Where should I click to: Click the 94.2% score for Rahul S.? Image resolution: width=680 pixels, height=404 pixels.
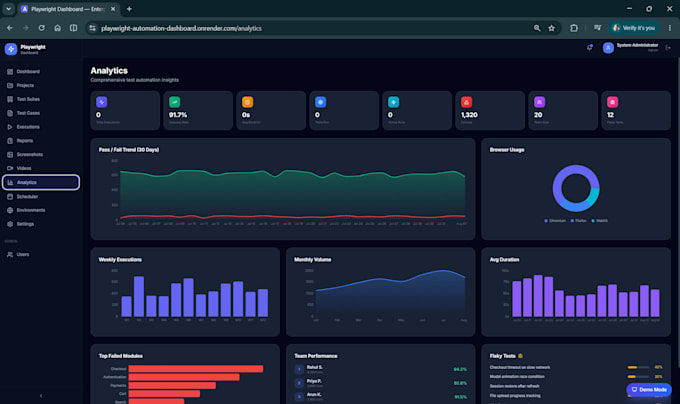pyautogui.click(x=460, y=369)
